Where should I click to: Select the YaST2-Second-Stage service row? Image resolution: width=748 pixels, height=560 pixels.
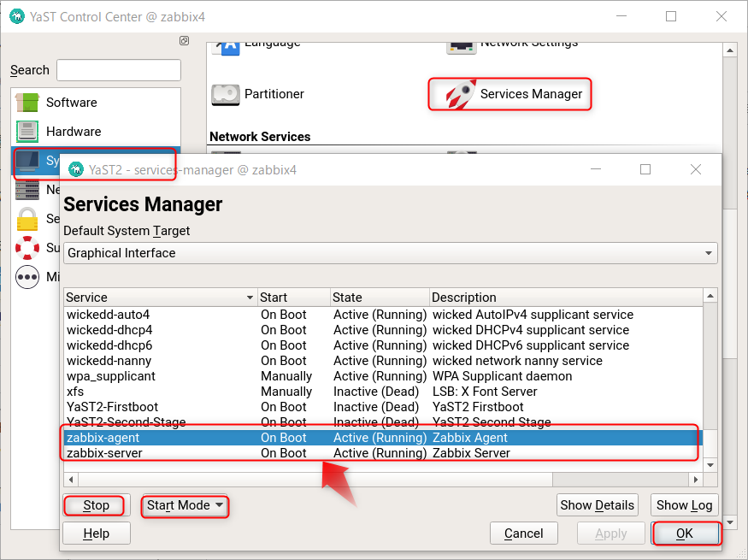pos(384,422)
